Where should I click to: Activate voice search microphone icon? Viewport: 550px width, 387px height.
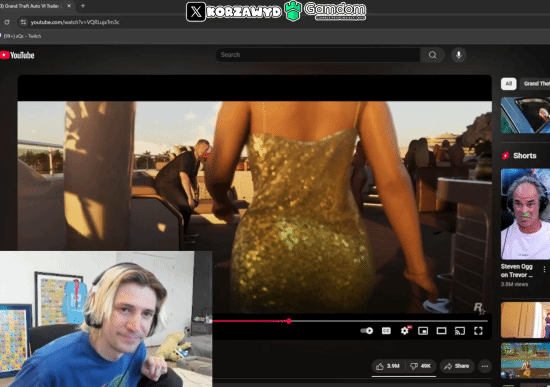458,55
